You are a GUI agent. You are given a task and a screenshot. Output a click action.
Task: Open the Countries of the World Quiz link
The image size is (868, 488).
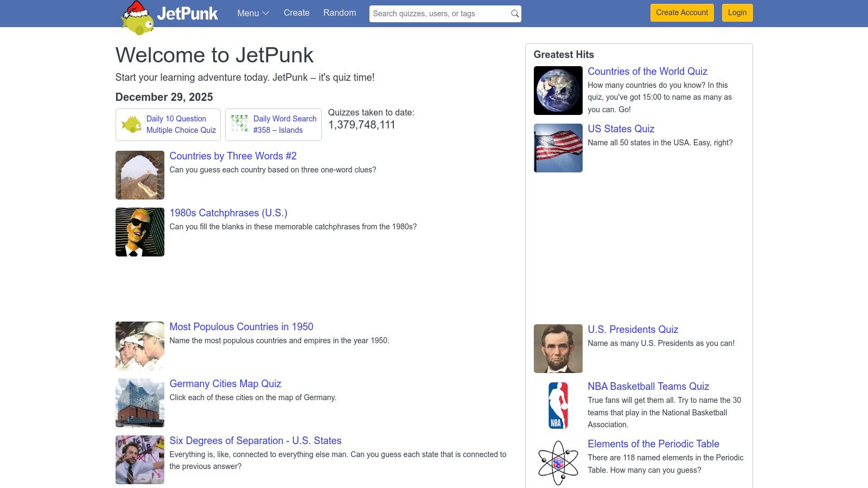(x=647, y=71)
